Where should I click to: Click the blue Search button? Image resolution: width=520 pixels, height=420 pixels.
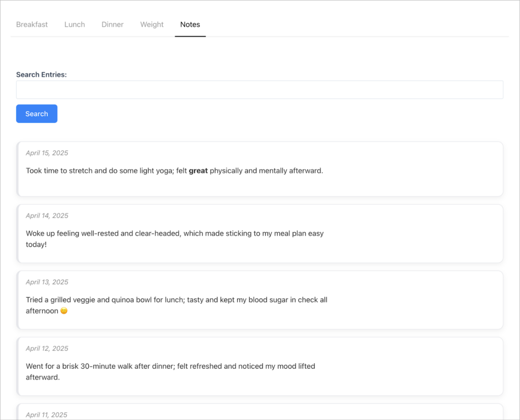(37, 114)
